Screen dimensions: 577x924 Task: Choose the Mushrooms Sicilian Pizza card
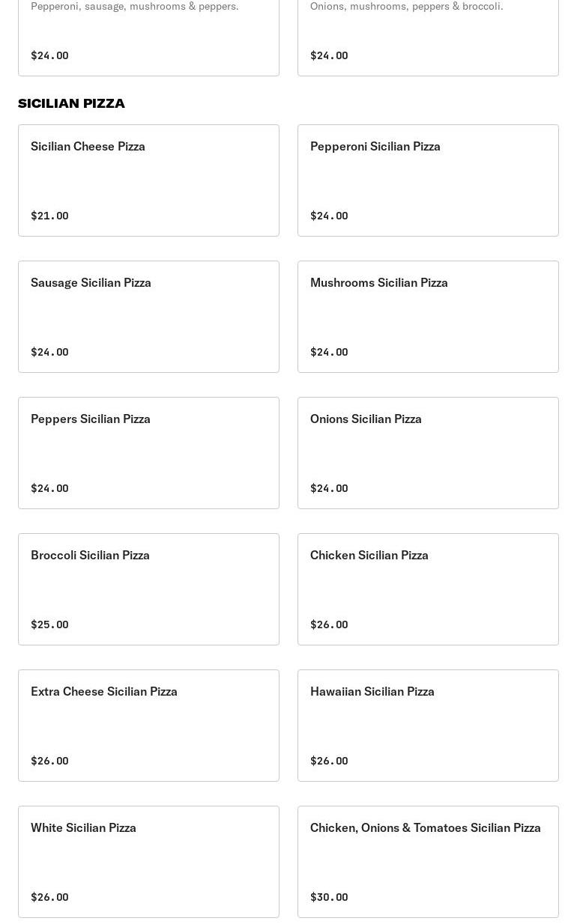click(x=428, y=317)
